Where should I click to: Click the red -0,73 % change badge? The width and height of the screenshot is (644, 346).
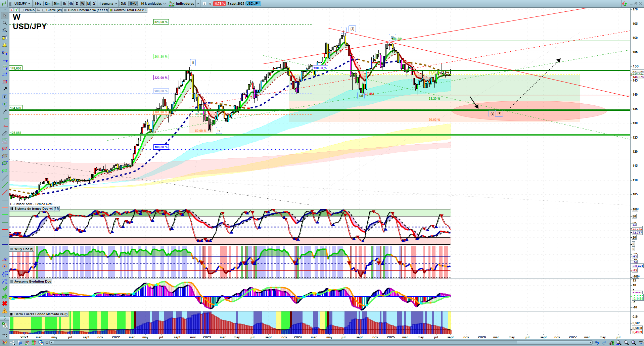(x=219, y=4)
